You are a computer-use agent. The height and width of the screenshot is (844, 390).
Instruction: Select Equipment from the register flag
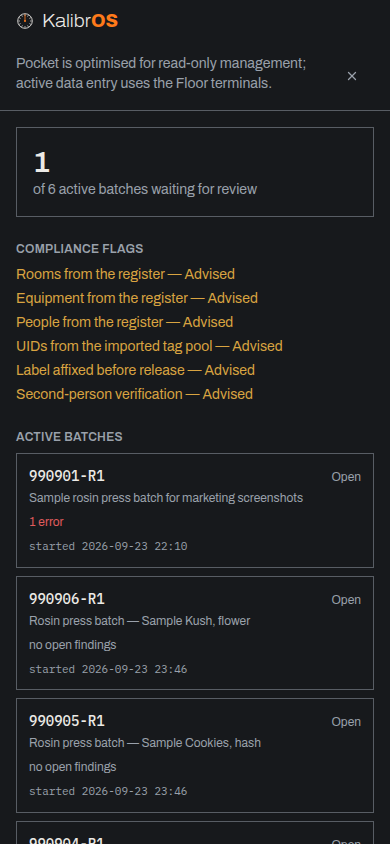point(137,298)
